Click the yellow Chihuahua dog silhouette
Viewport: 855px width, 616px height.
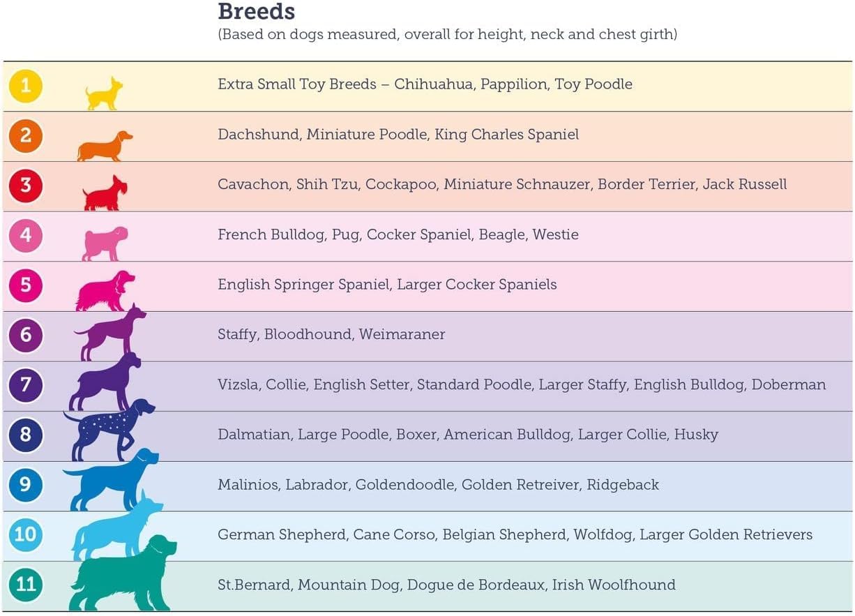pos(104,94)
